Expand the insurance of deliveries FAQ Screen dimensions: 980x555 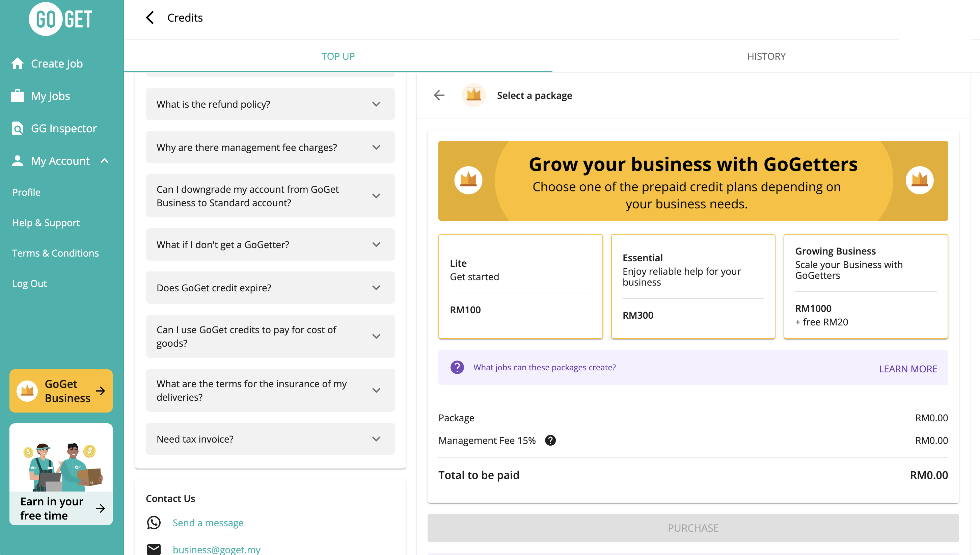click(x=270, y=390)
